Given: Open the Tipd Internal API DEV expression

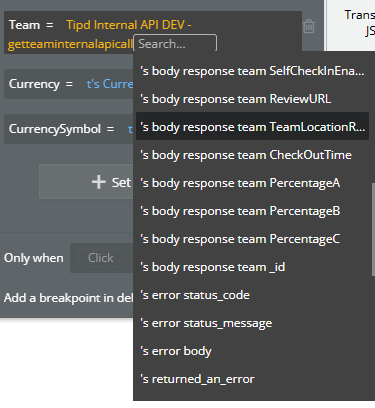Looking at the screenshot, I should 128,25.
